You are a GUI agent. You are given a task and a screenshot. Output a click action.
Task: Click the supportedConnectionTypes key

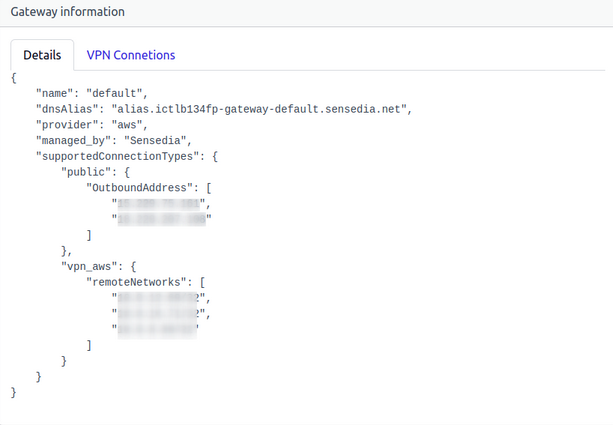pyautogui.click(x=122, y=157)
